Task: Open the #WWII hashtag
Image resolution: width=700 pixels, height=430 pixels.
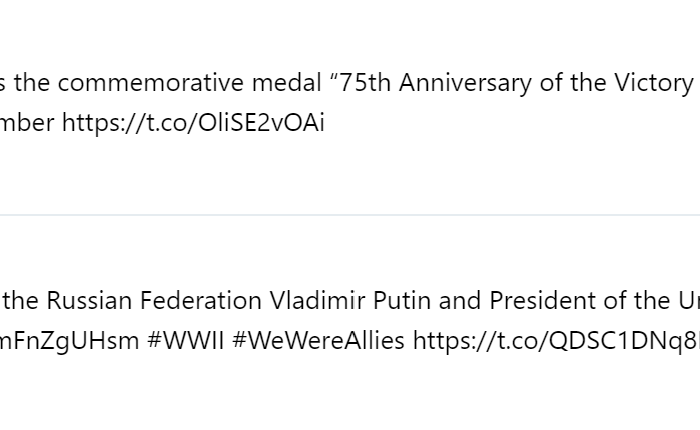Action: click(x=186, y=341)
